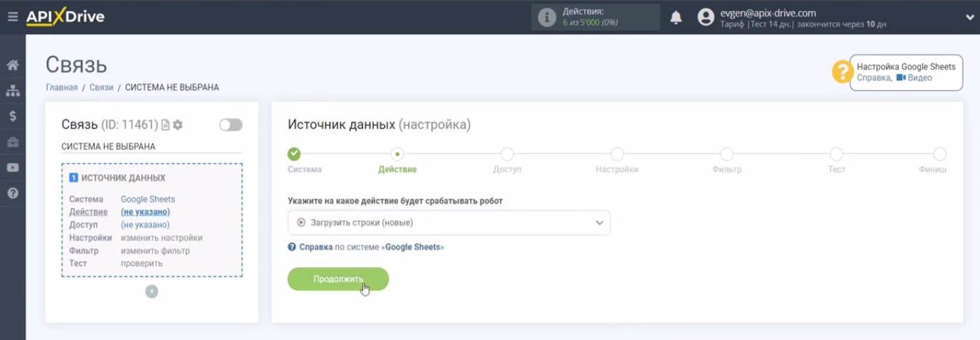980x340 pixels.
Task: Expand the account menu chevron
Action: point(970,17)
